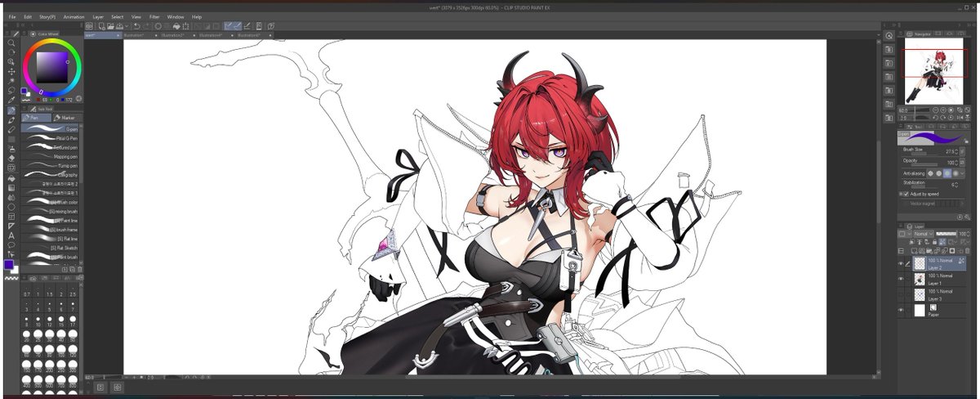Select the Figure ellipse tool
The height and width of the screenshot is (399, 980).
click(11, 206)
